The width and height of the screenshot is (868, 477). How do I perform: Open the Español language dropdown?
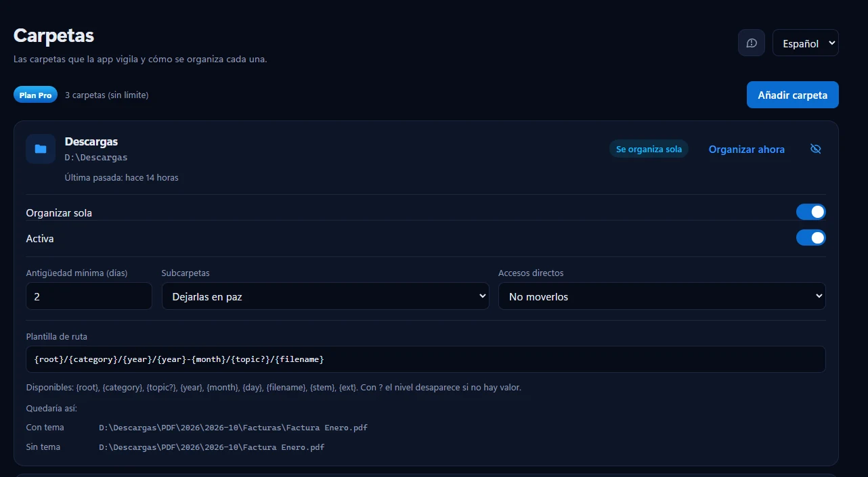pyautogui.click(x=806, y=43)
